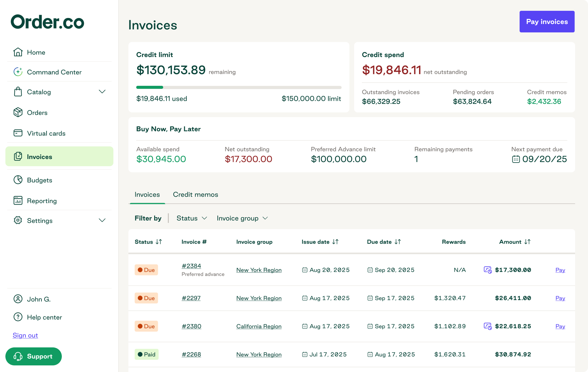Click the credit limit progress bar

tap(239, 87)
